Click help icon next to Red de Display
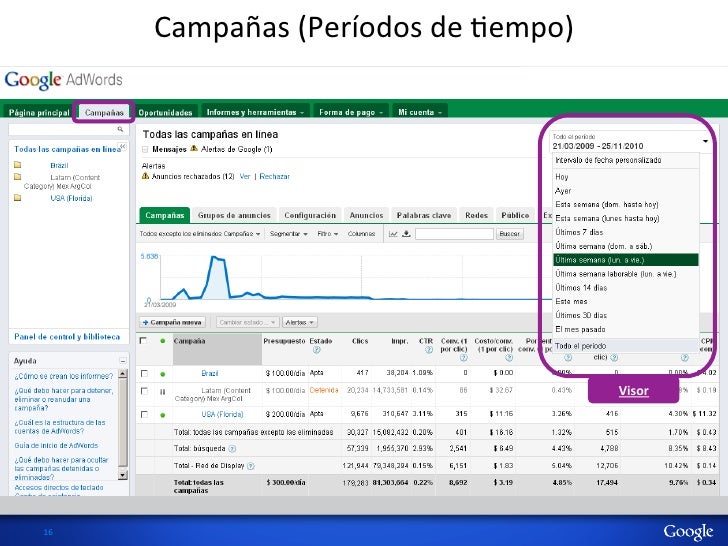Viewport: 728px width, 546px height. (x=251, y=466)
